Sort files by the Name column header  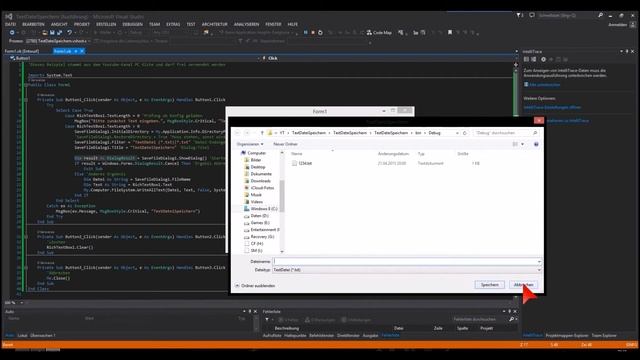pyautogui.click(x=297, y=154)
